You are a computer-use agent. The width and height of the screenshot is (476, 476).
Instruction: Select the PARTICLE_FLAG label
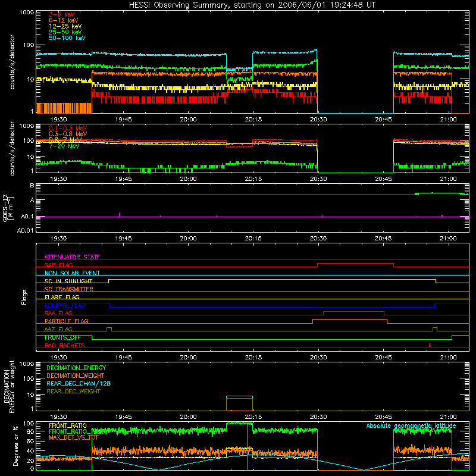click(x=67, y=321)
